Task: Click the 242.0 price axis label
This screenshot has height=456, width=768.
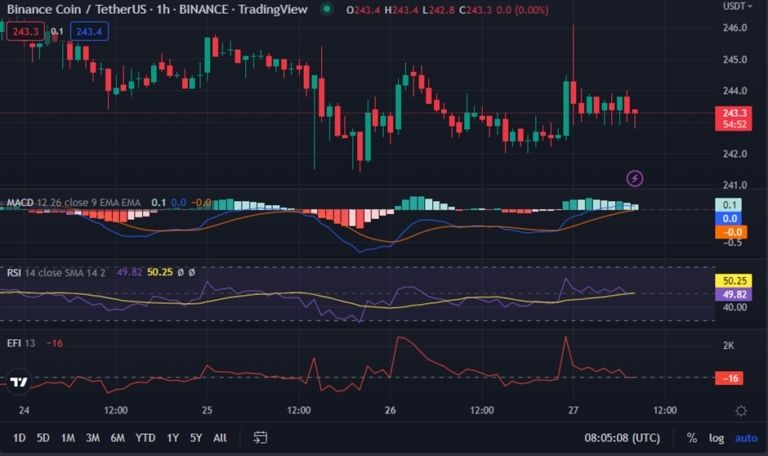Action: click(x=735, y=154)
